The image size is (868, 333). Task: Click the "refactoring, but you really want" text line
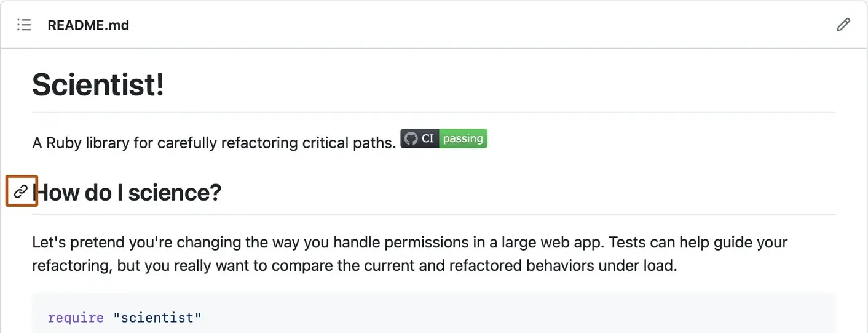pyautogui.click(x=355, y=266)
